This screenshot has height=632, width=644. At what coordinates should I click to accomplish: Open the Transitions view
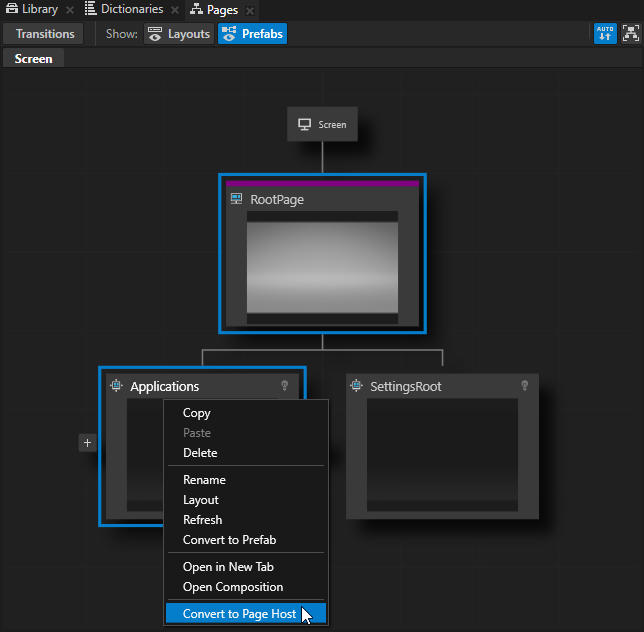(x=45, y=34)
